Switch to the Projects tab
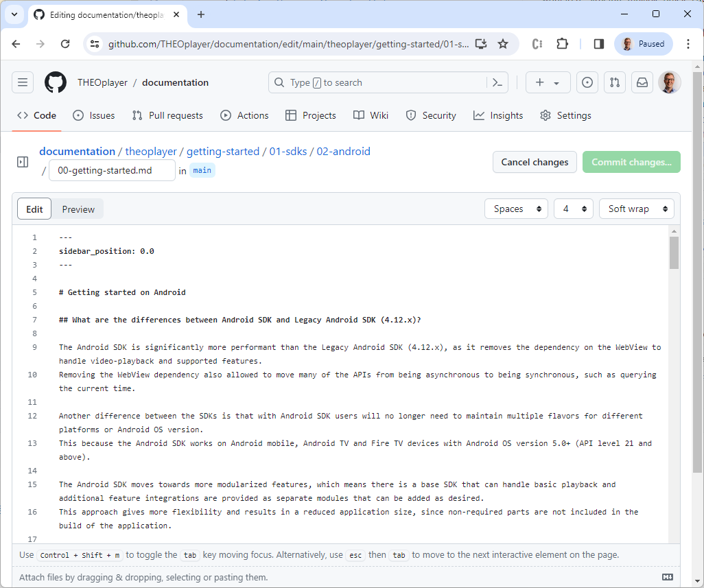704x588 pixels. (x=311, y=115)
